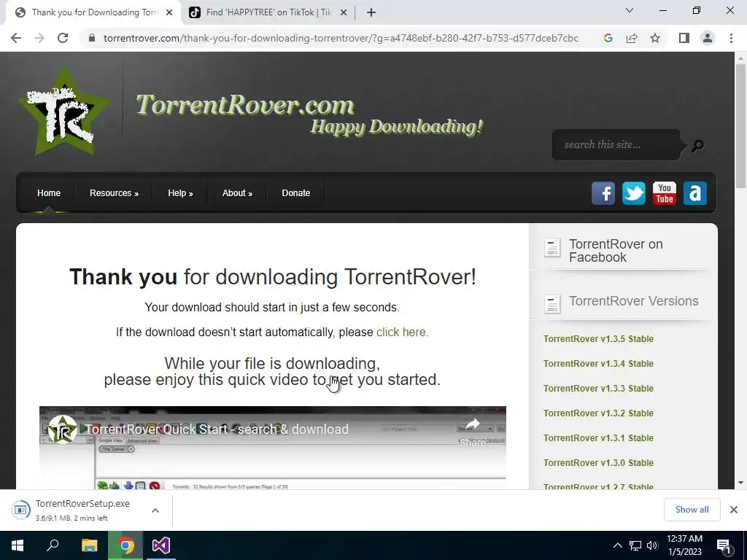
Task: Open Chrome three-dot menu
Action: pyautogui.click(x=731, y=38)
